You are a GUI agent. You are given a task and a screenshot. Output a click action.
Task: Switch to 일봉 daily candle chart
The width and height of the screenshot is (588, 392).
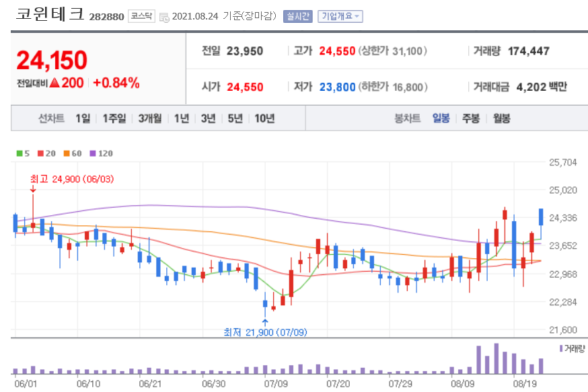point(441,118)
